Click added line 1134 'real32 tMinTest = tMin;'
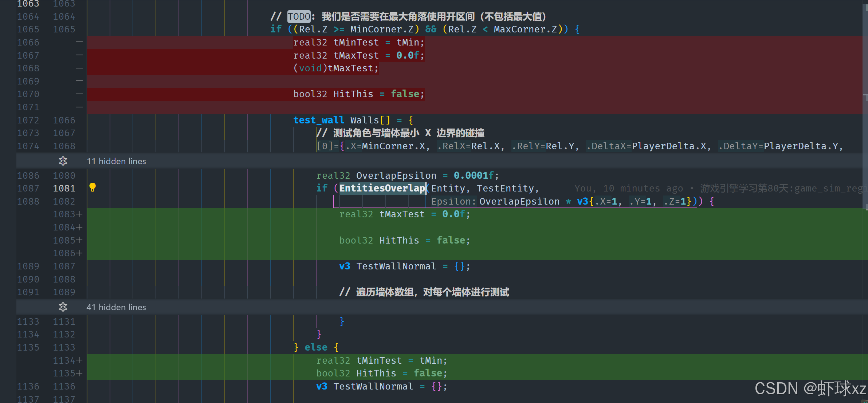 pyautogui.click(x=382, y=360)
